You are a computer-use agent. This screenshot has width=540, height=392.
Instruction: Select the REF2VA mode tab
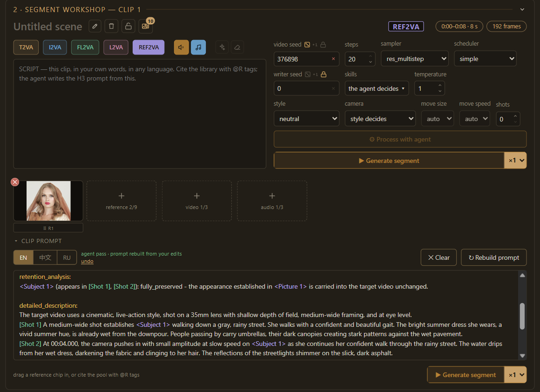148,47
